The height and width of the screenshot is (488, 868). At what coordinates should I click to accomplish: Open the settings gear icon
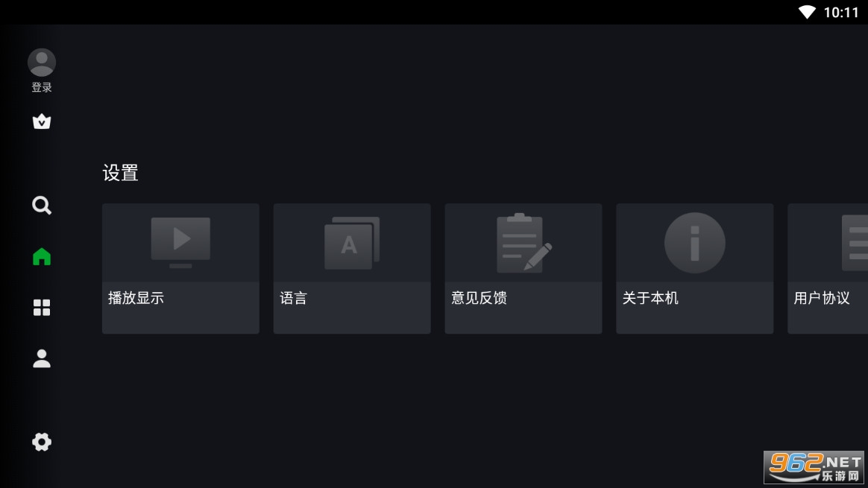click(42, 442)
